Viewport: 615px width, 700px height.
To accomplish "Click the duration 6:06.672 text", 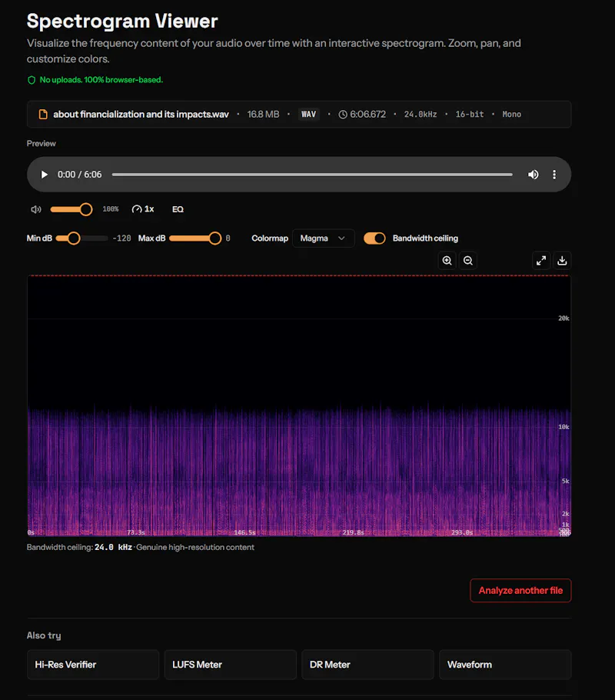I will 367,115.
